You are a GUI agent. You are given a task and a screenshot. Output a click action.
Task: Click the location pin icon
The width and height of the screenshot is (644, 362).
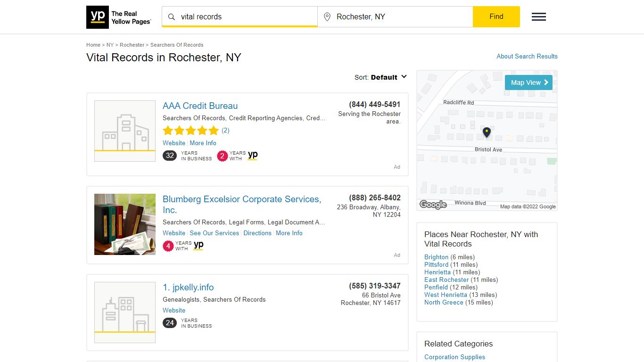327,17
